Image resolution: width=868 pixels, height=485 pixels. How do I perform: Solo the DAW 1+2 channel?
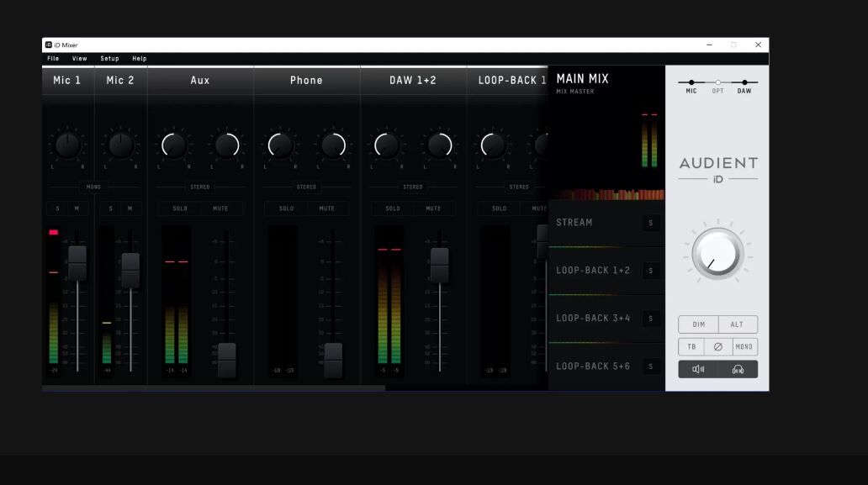click(393, 208)
